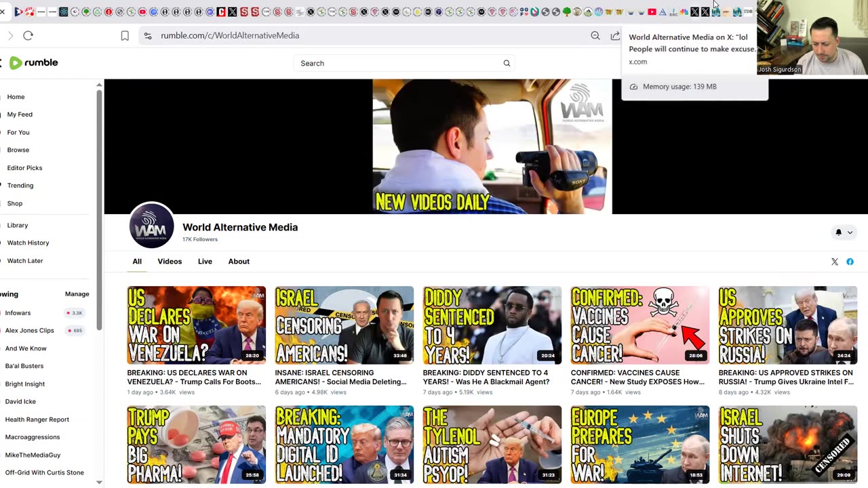The width and height of the screenshot is (868, 488).
Task: Click the sidebar vertical scrollbar
Action: tap(99, 210)
